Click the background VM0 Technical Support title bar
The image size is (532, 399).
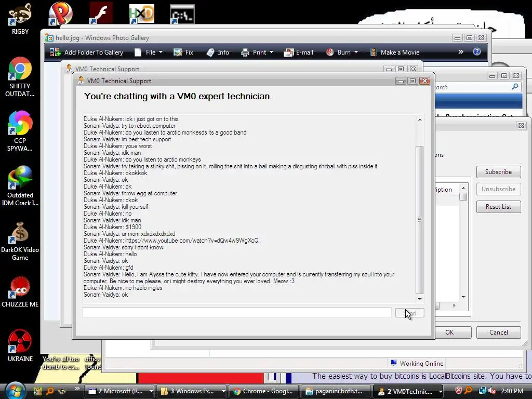[224, 69]
